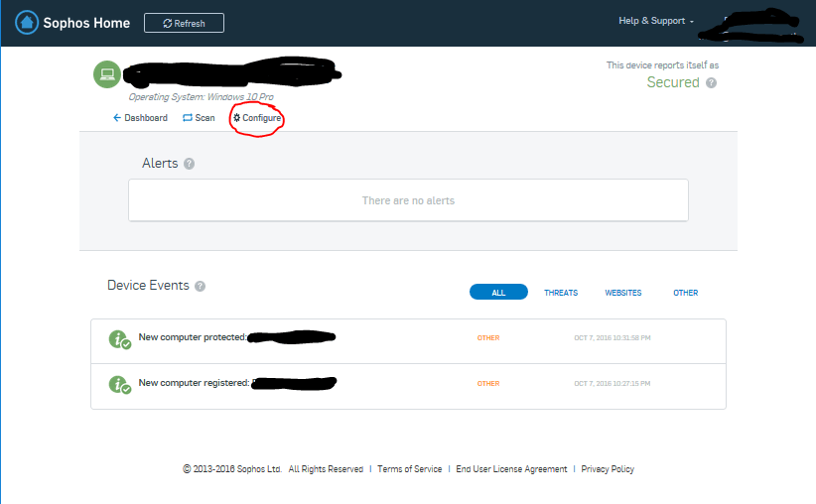Viewport: 816px width, 504px height.
Task: Open the Configure settings link
Action: (257, 118)
